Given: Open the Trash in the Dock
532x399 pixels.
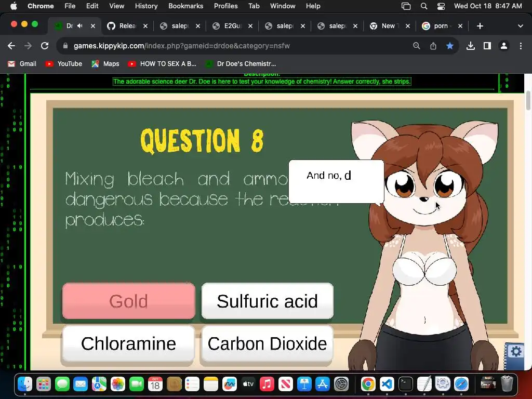Looking at the screenshot, I should click(x=507, y=384).
